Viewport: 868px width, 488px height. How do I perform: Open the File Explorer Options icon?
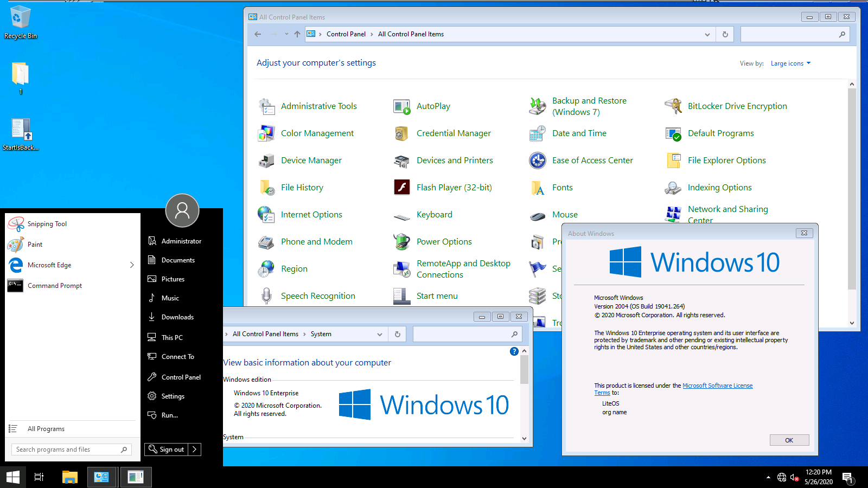(673, 160)
